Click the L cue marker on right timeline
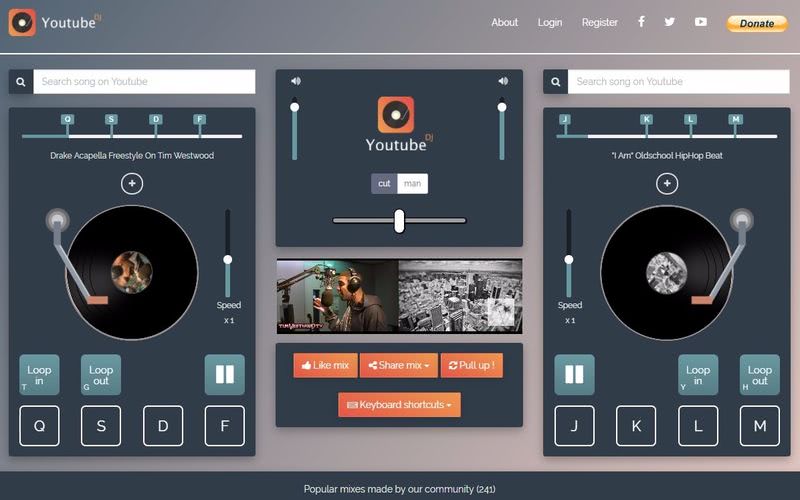Viewport: 800px width, 500px height. (690, 119)
